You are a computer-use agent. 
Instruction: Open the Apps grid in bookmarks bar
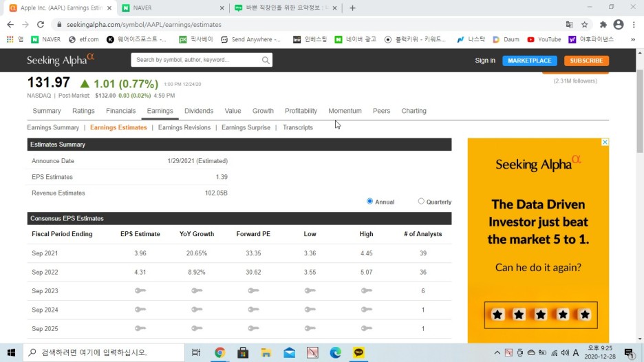click(10, 39)
